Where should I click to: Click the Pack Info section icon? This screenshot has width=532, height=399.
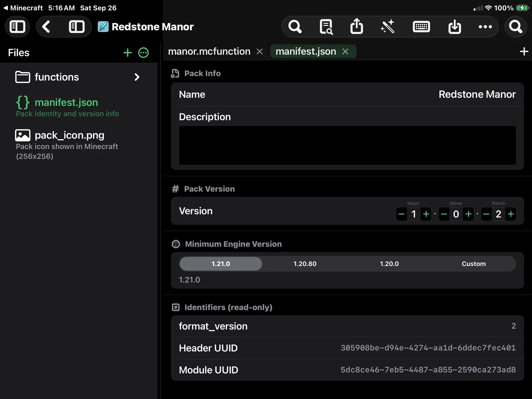click(x=175, y=73)
